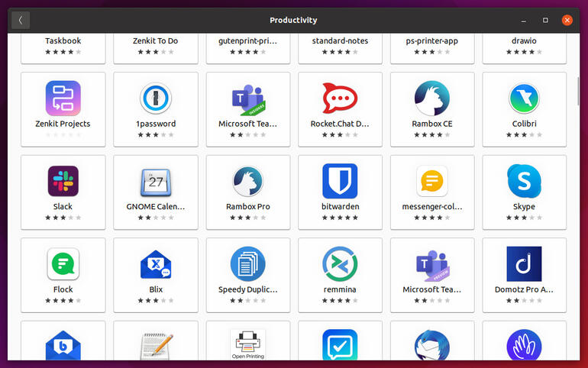Click the Colibri name label
This screenshot has width=588, height=368.
point(525,124)
